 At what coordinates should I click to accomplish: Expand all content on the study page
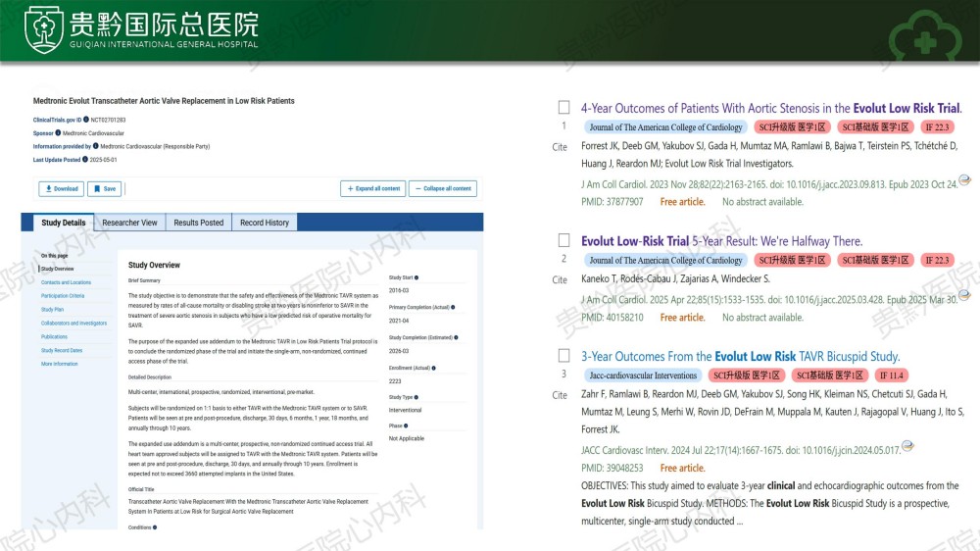[372, 188]
